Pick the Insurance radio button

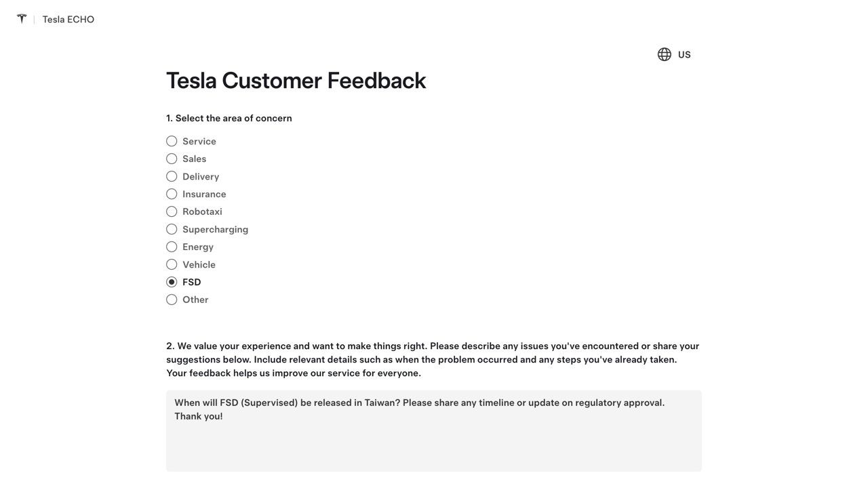172,194
